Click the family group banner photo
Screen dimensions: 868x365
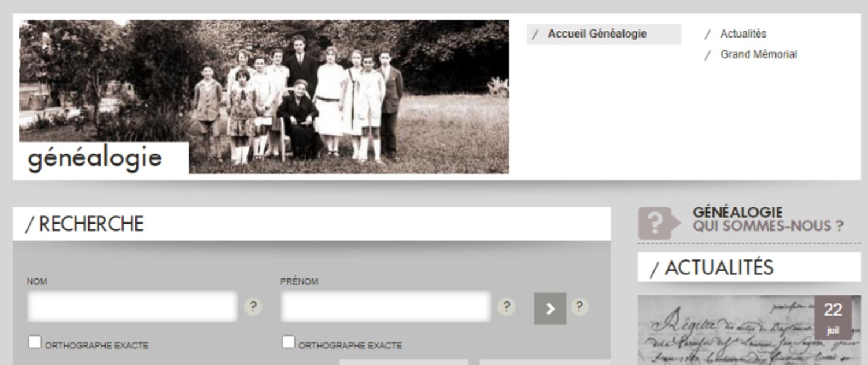264,96
